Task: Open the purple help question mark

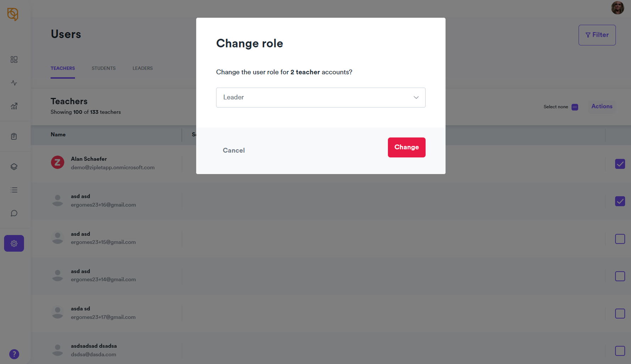Action: tap(14, 354)
